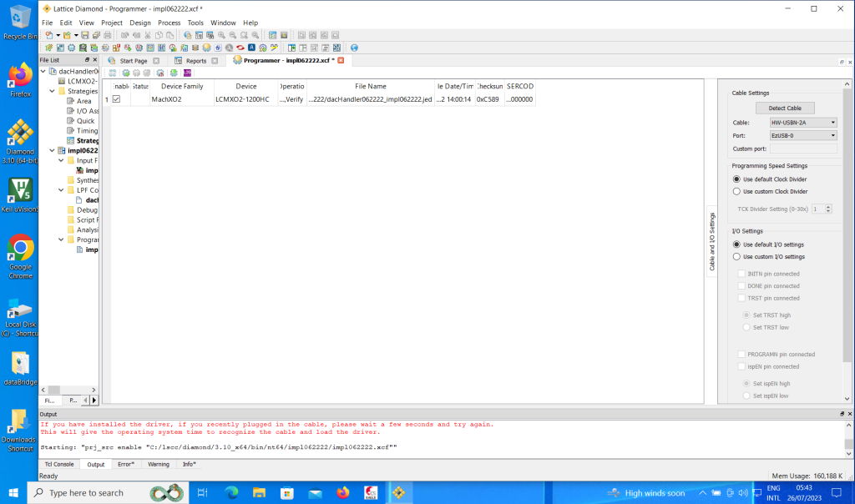Click the red loop tool icon
855x504 pixels.
pos(240,48)
